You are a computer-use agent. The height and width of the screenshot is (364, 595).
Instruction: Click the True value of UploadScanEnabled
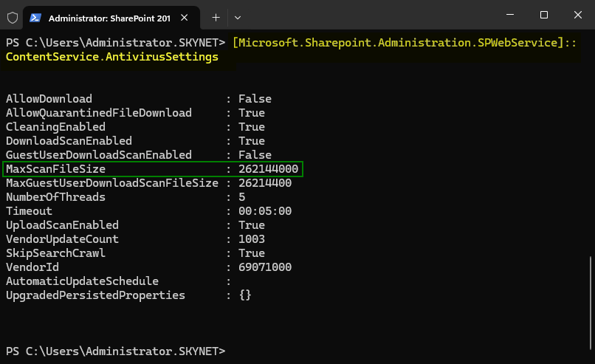click(x=252, y=225)
